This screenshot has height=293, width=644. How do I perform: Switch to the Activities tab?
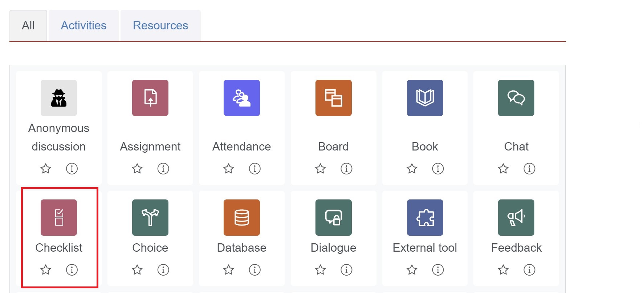[83, 25]
